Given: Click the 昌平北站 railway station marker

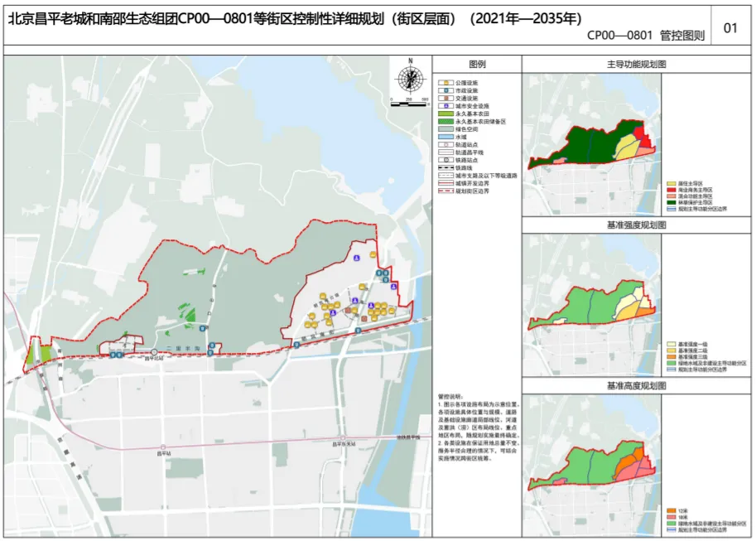Looking at the screenshot, I should [x=154, y=353].
